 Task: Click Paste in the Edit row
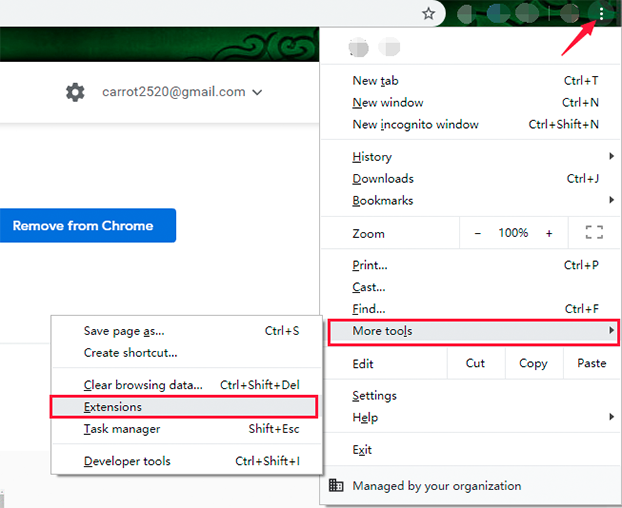[591, 363]
